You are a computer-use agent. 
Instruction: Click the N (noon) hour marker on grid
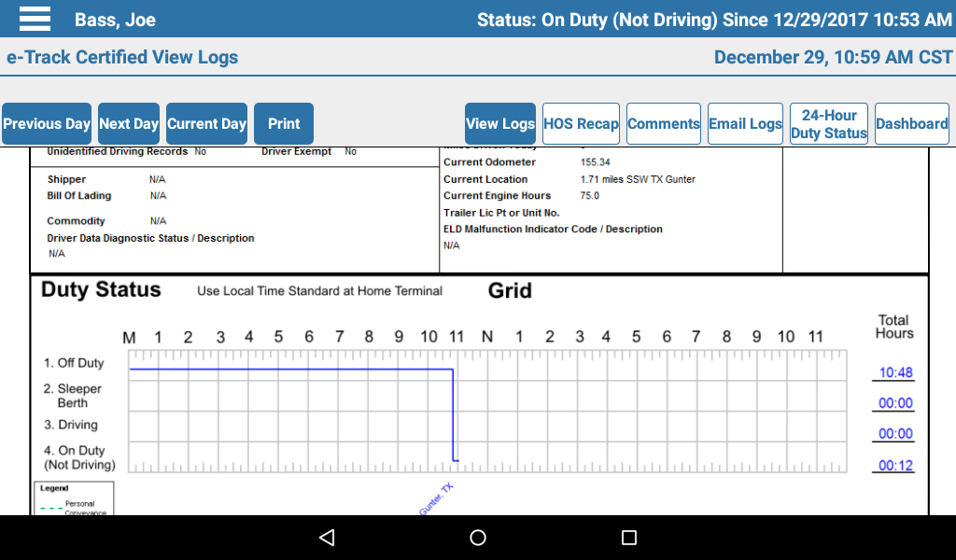click(x=487, y=337)
